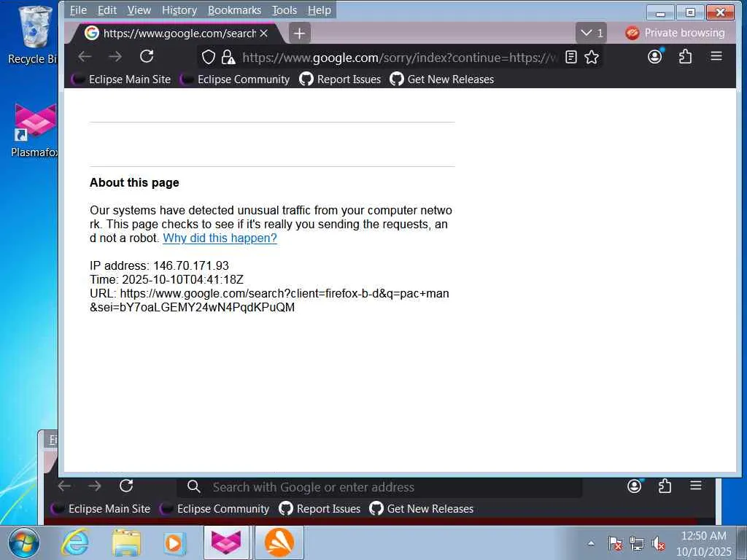The height and width of the screenshot is (560, 747).
Task: Open Eclipse Main Site bookmark in front window
Action: (x=121, y=79)
